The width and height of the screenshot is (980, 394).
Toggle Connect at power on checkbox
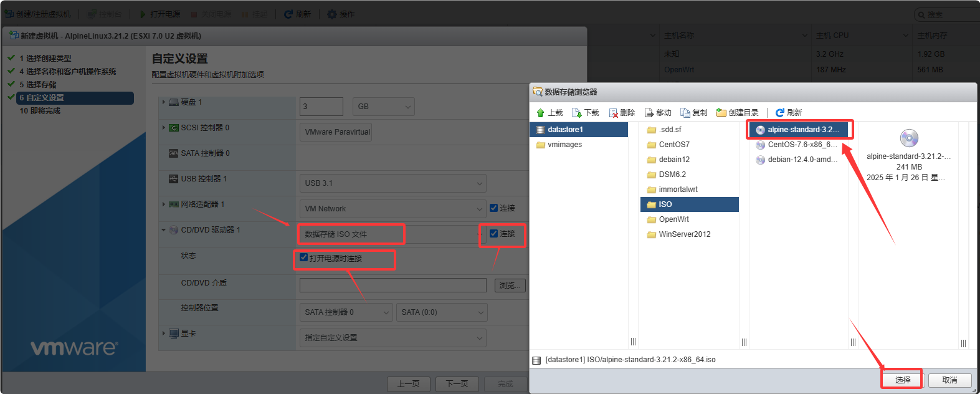pos(304,257)
